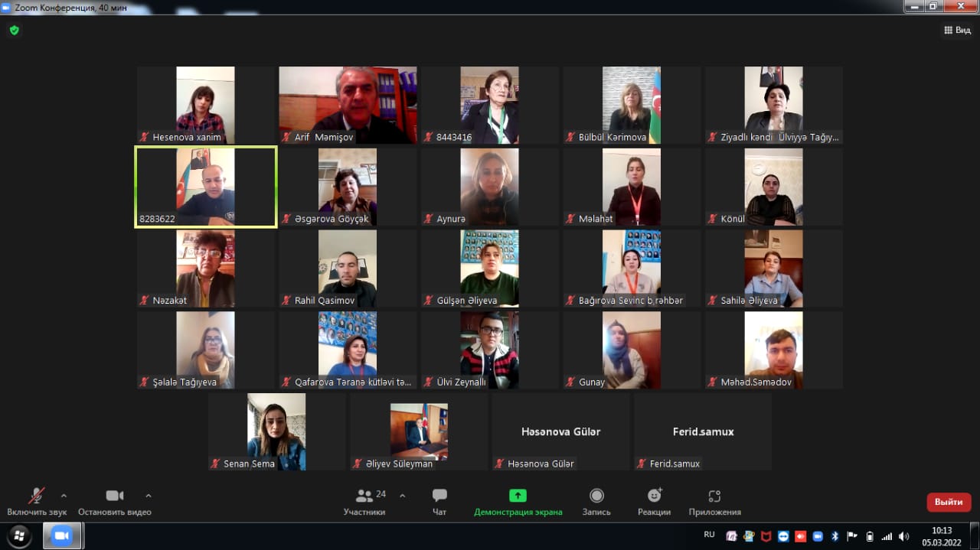The height and width of the screenshot is (550, 980).
Task: Select the highlighted 8283622 speaker tile
Action: pos(206,187)
